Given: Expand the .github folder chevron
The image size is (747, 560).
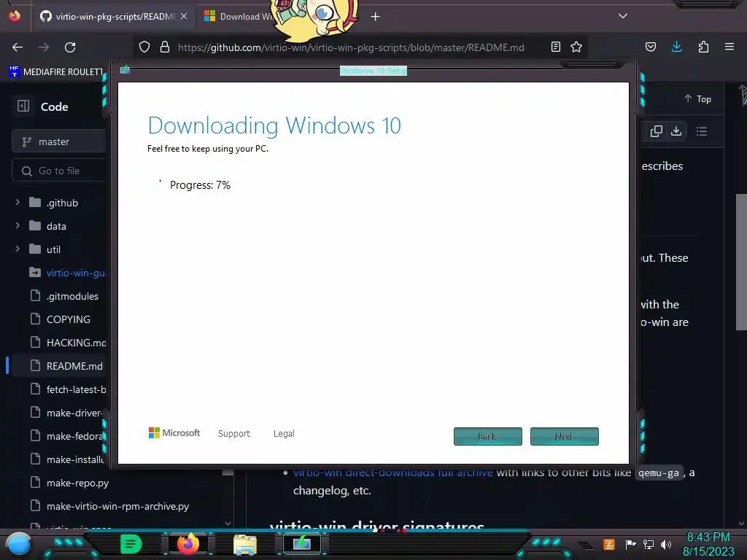Looking at the screenshot, I should coord(18,203).
